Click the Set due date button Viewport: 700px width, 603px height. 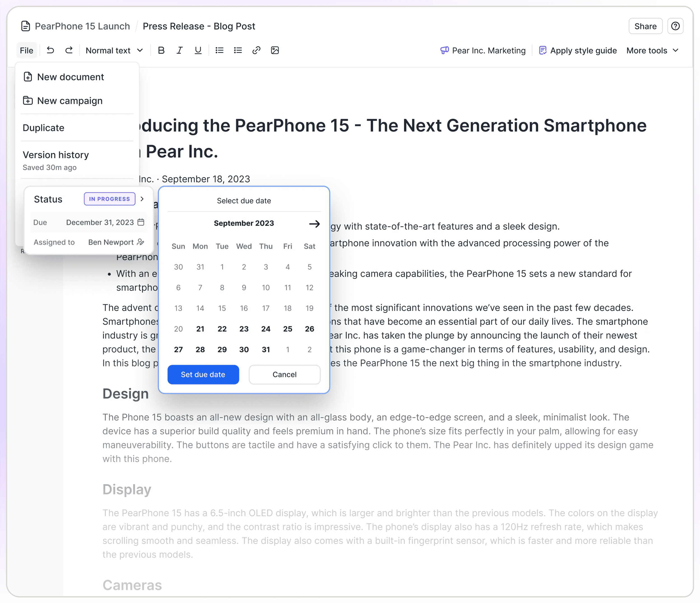[202, 374]
